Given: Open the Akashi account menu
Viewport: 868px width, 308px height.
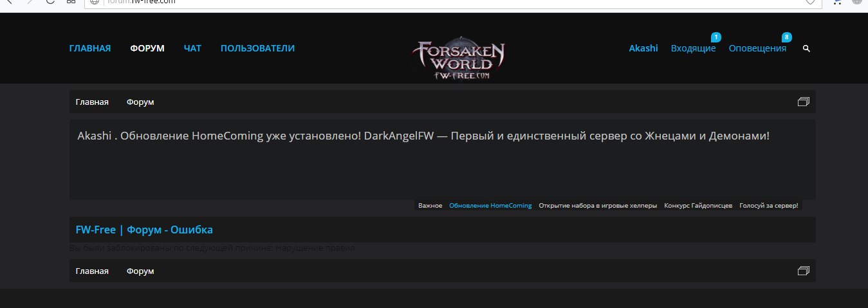Looking at the screenshot, I should tap(643, 48).
